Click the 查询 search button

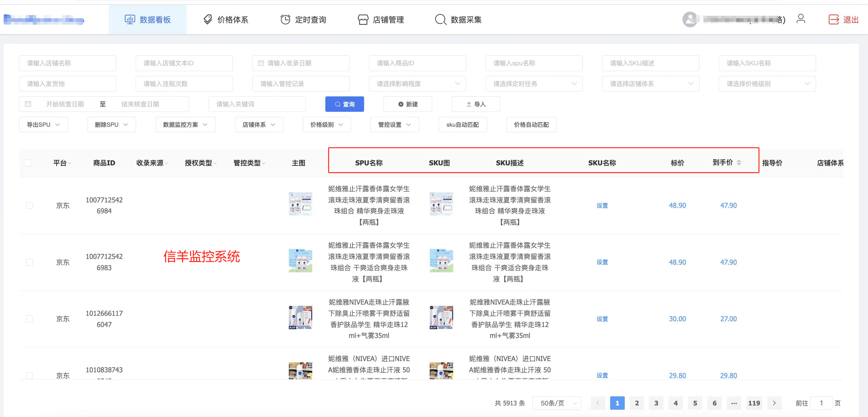(344, 104)
